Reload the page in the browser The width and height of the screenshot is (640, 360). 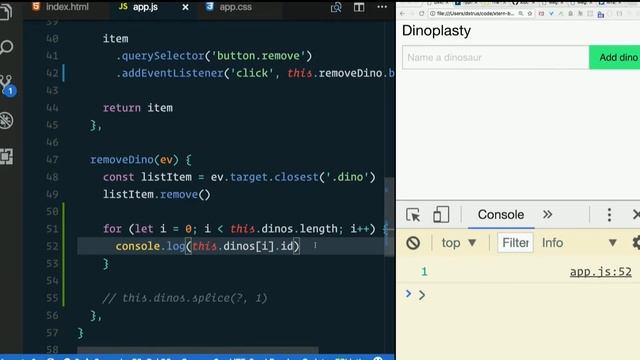pyautogui.click(x=421, y=13)
